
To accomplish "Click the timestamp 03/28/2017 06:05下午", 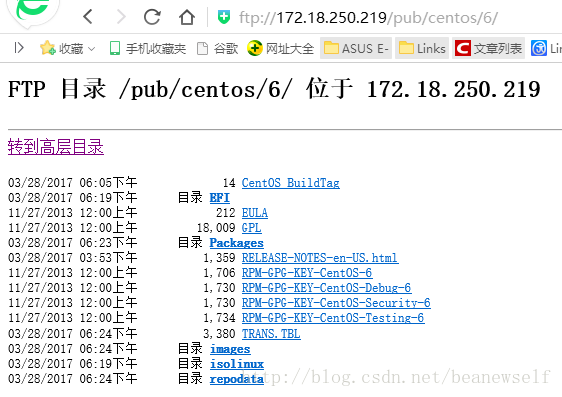I will [x=72, y=183].
